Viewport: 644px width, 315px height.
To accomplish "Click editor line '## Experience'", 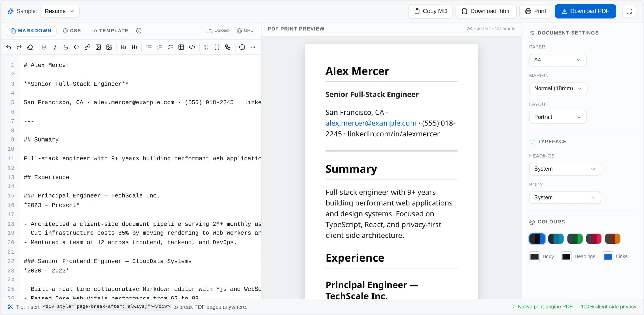I will [46, 178].
